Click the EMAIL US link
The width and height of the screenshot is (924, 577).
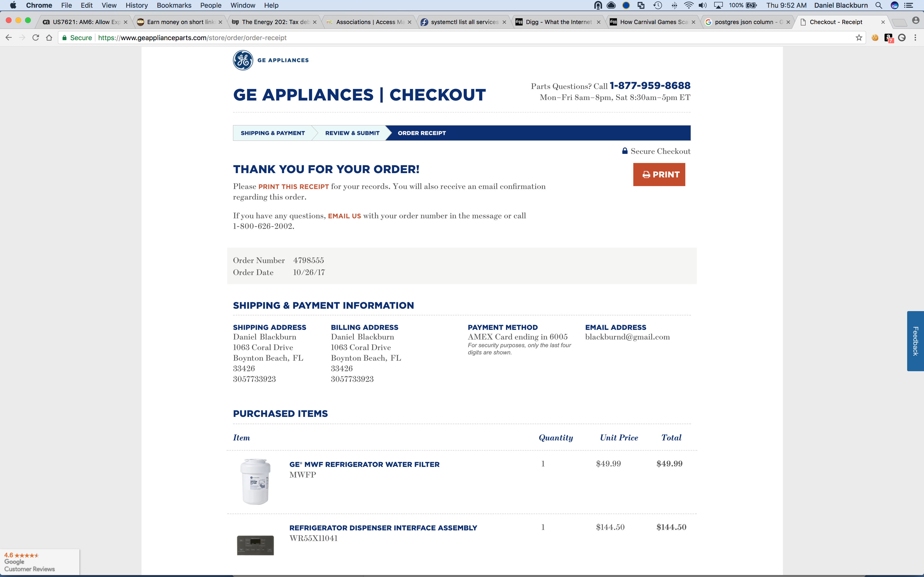pyautogui.click(x=344, y=216)
